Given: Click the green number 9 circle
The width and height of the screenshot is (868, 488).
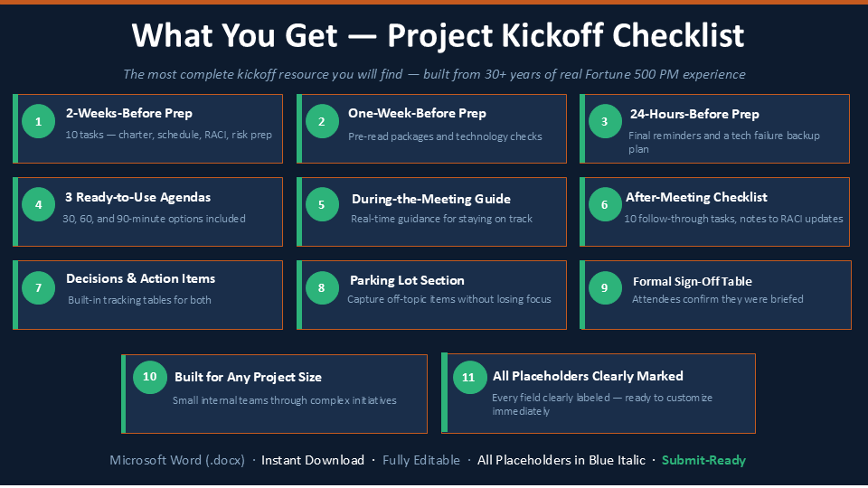Looking at the screenshot, I should pyautogui.click(x=605, y=287).
